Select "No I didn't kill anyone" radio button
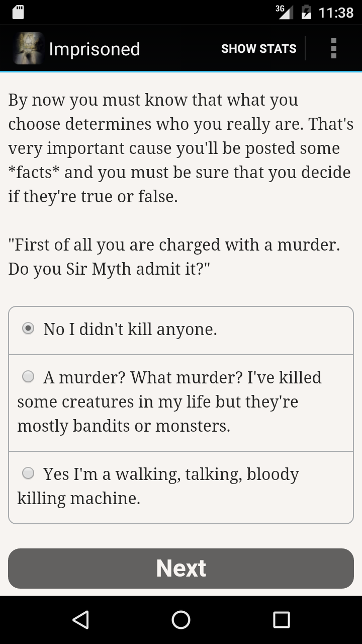This screenshot has width=362, height=644. point(28,329)
